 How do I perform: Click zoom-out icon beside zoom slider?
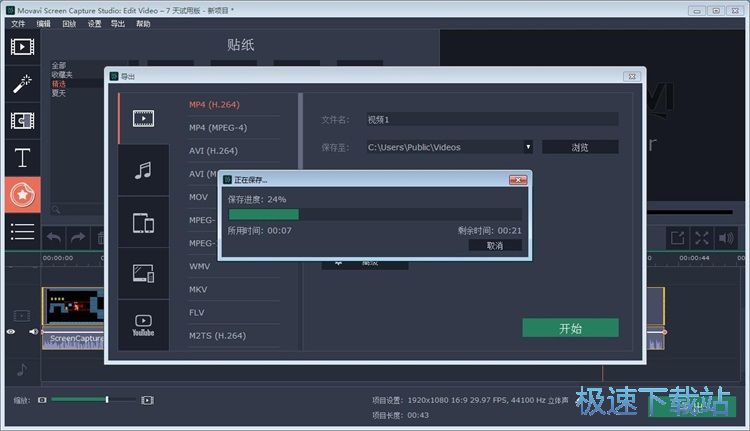coord(42,400)
